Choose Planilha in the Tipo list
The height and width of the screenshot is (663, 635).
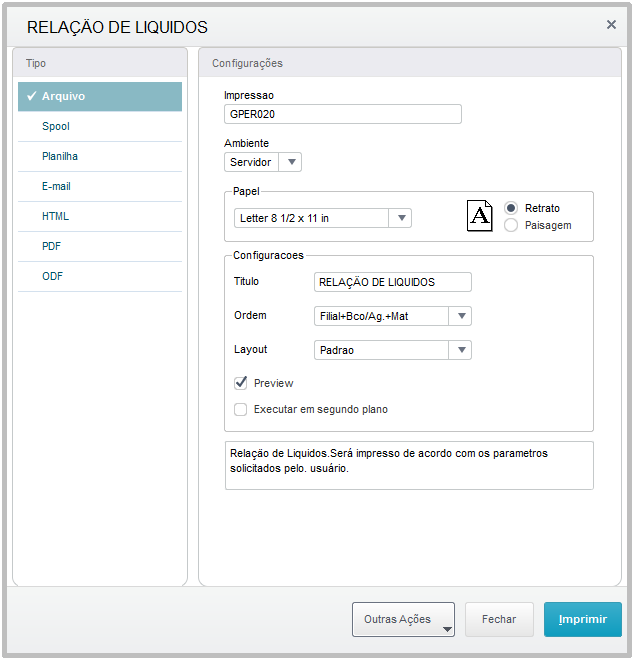point(100,156)
